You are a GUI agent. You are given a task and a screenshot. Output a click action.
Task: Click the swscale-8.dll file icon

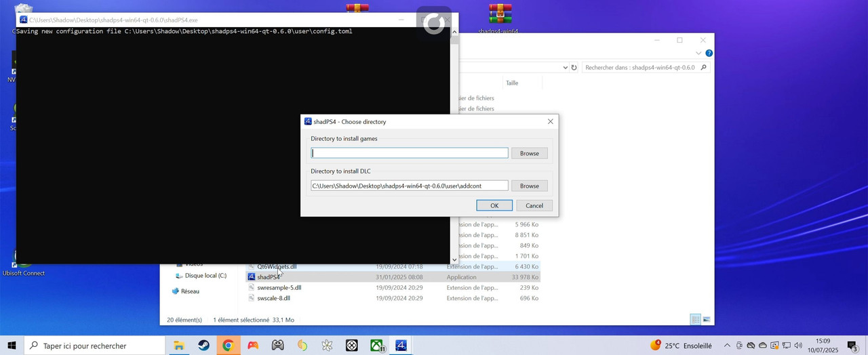pos(251,298)
